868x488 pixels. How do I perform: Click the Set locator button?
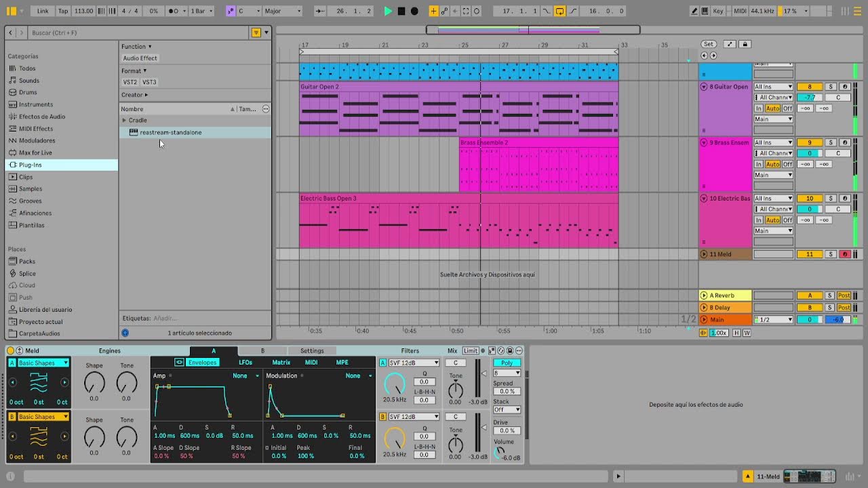point(708,44)
